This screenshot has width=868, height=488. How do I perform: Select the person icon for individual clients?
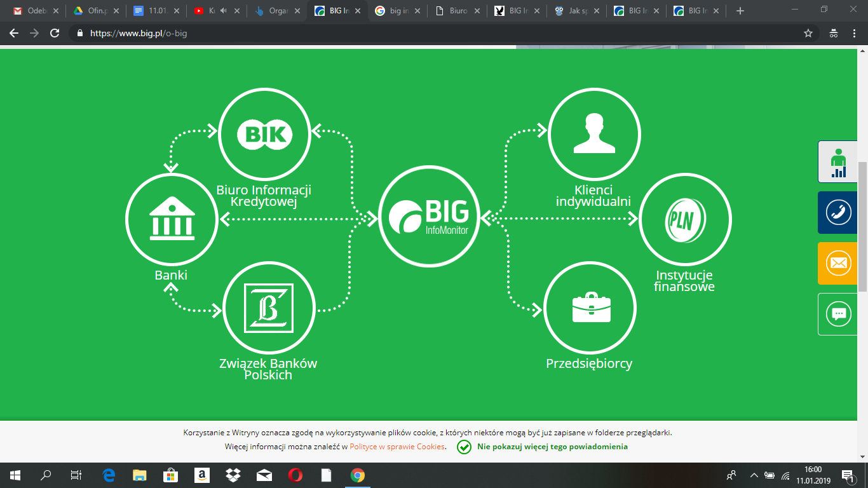[x=595, y=134]
